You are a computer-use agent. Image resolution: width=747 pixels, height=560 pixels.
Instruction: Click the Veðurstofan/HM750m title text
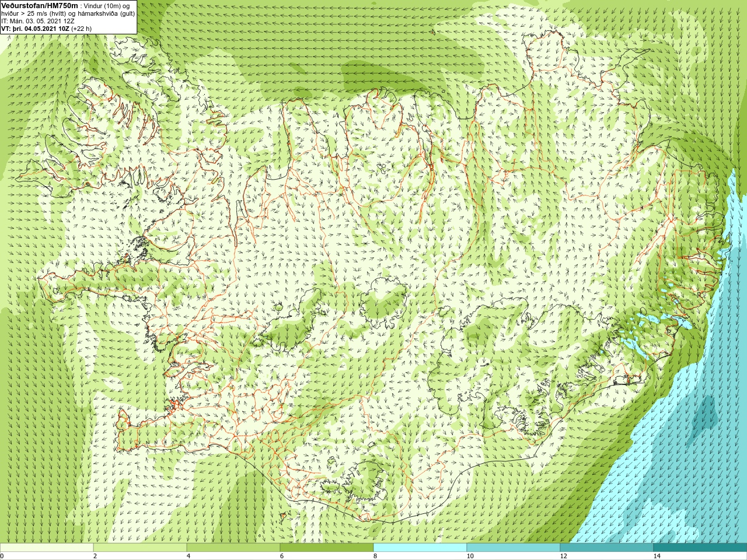(39, 5)
